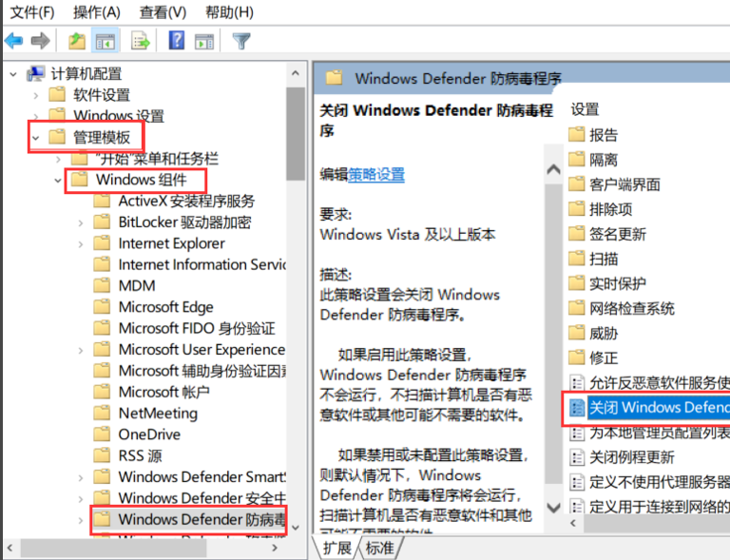Click the Back arrow toolbar icon
The image size is (730, 560).
[x=14, y=41]
